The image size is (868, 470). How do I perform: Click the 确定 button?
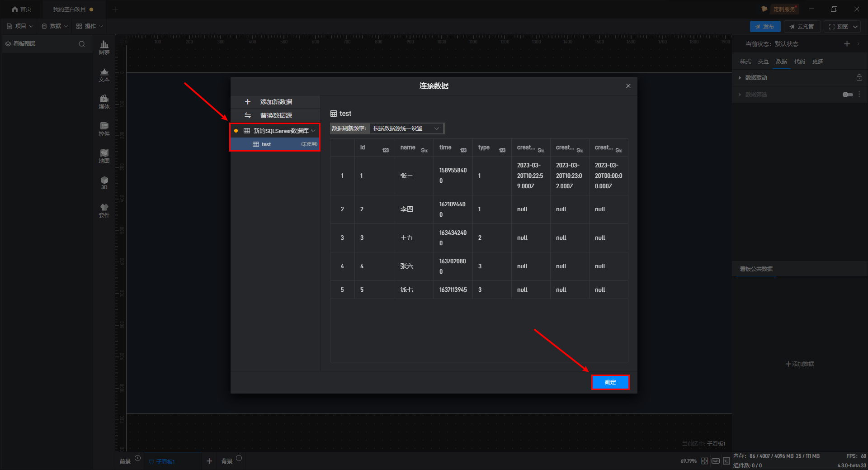point(610,382)
